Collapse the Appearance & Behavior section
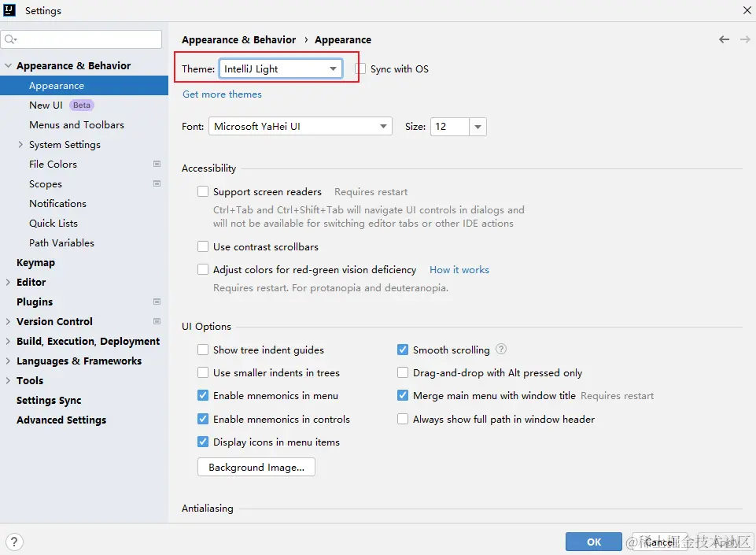 [x=8, y=65]
